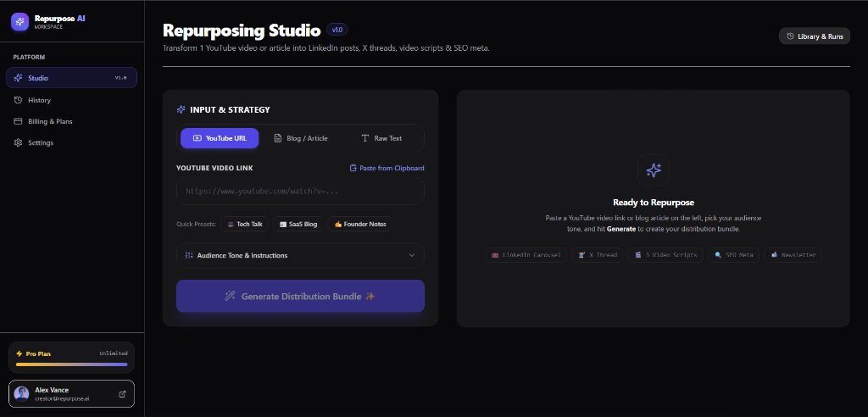Expand Audience Tone & Instructions
This screenshot has width=868, height=417.
click(x=301, y=256)
